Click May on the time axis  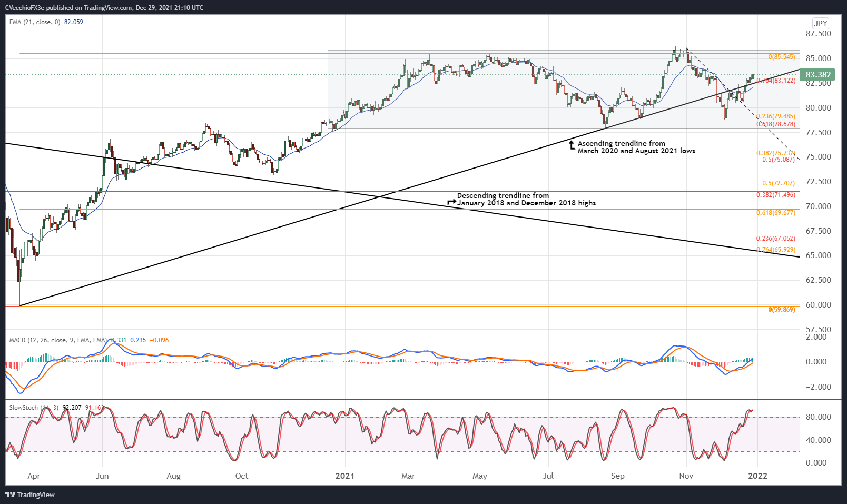click(x=480, y=476)
